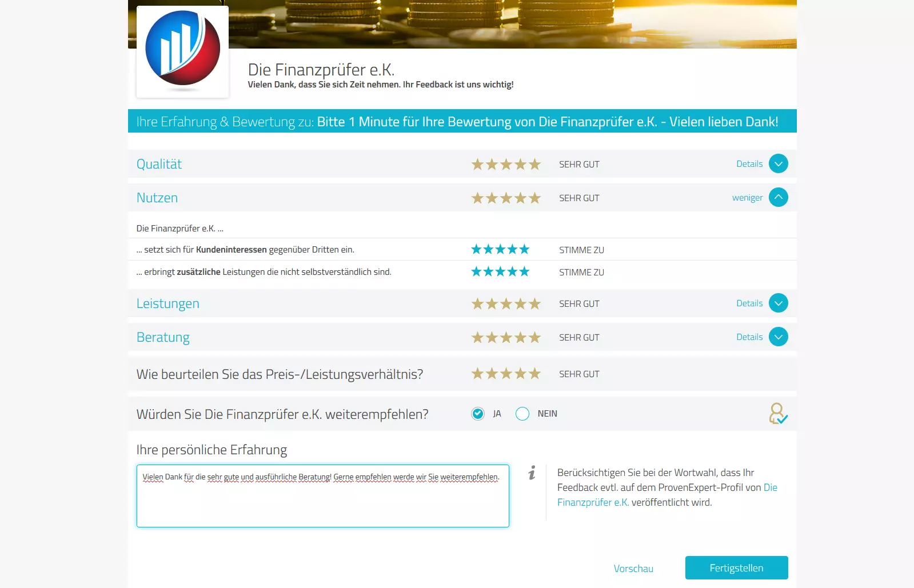Rate Kundeninteressen statement with five stars
The height and width of the screenshot is (588, 914).
click(524, 249)
